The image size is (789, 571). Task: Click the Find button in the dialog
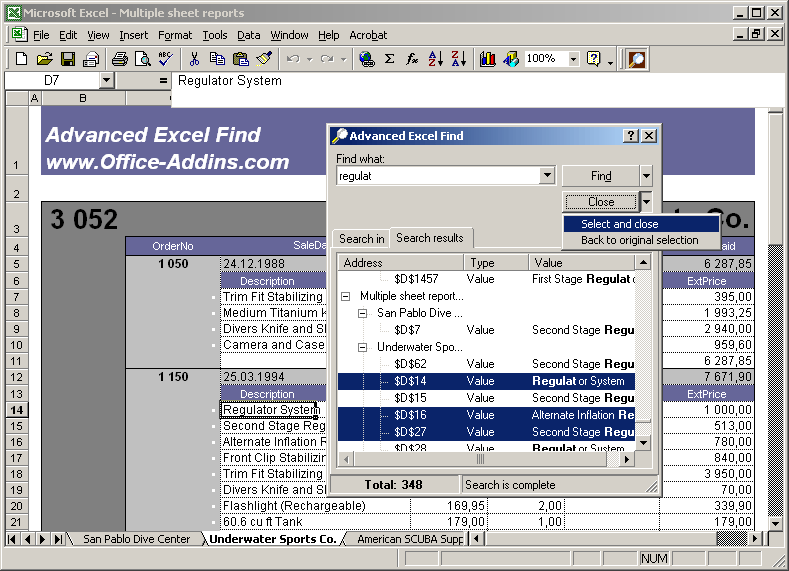coord(601,176)
